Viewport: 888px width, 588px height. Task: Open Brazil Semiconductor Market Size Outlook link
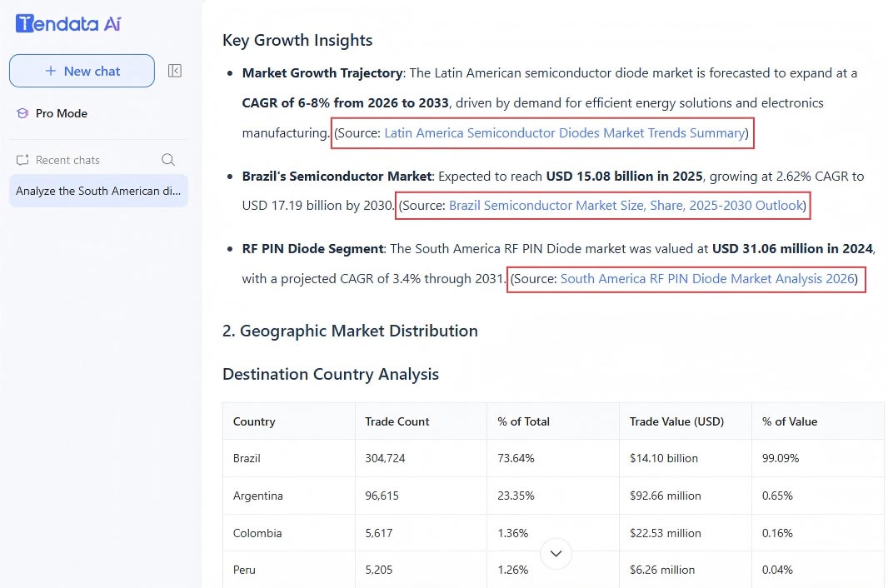(x=626, y=206)
